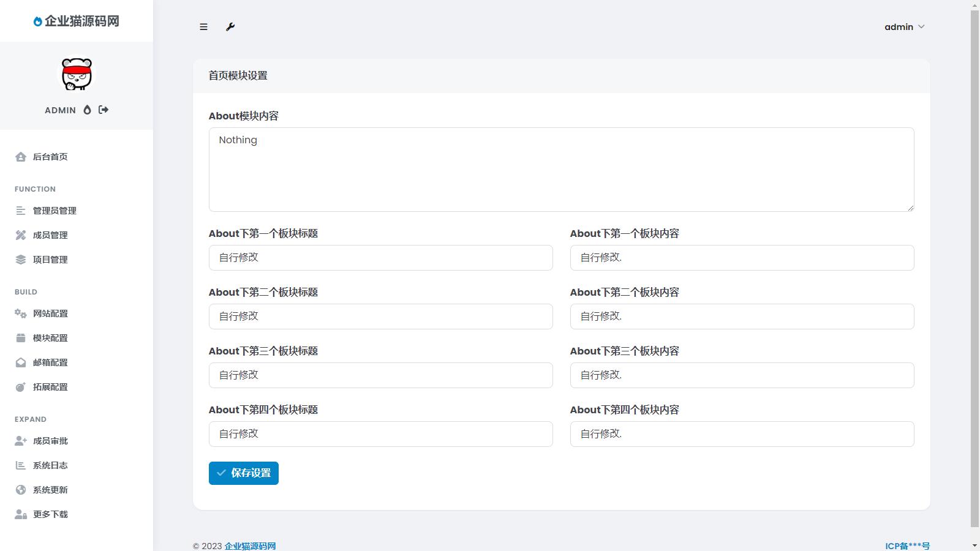Screen dimensions: 980x551
Task: Click the logout icon beside ADMIN
Action: click(x=104, y=110)
